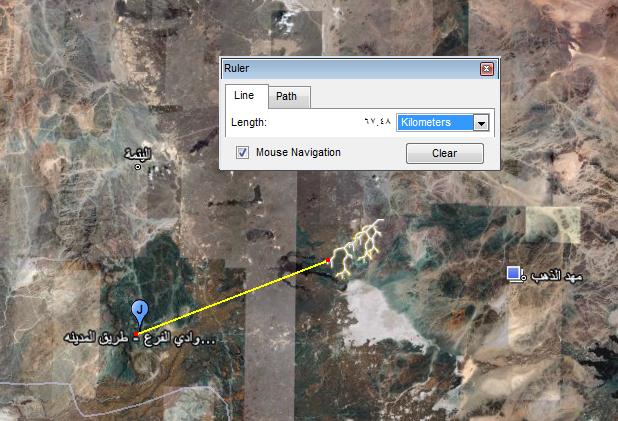Click the Ruler dialog title bar
Viewport: 618px width, 421px height.
[351, 69]
